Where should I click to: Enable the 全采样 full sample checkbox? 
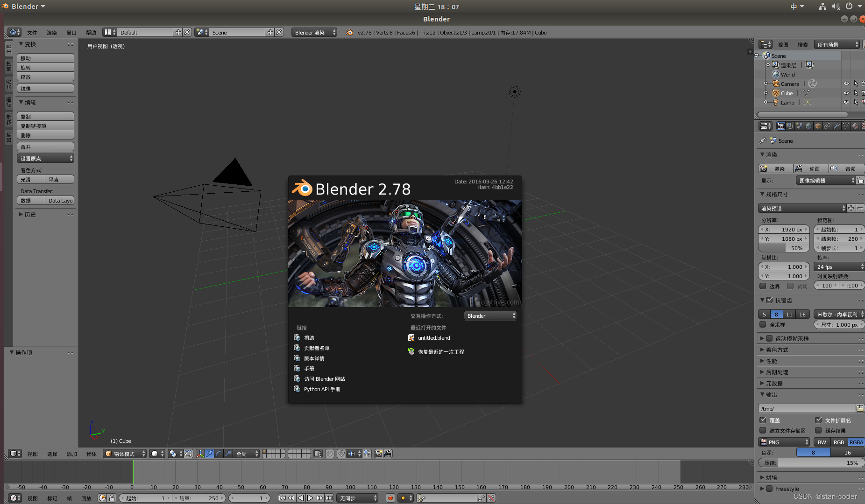[x=763, y=324]
